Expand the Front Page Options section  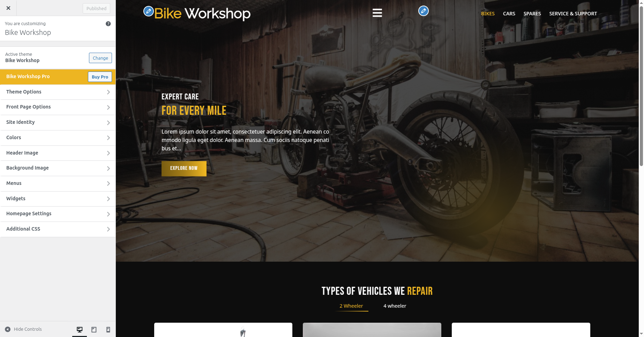tap(58, 107)
